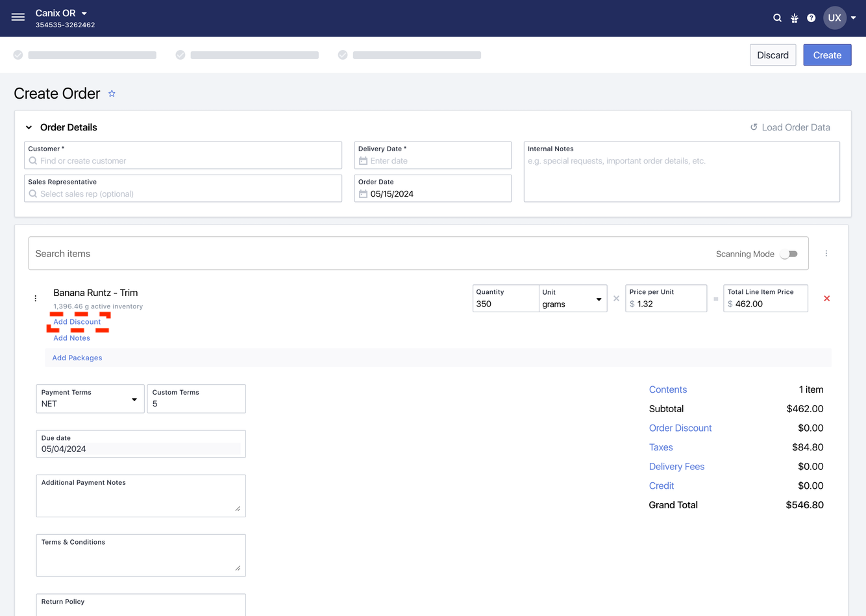Viewport: 866px width, 616px height.
Task: Click the gift icon in top bar
Action: coord(794,18)
